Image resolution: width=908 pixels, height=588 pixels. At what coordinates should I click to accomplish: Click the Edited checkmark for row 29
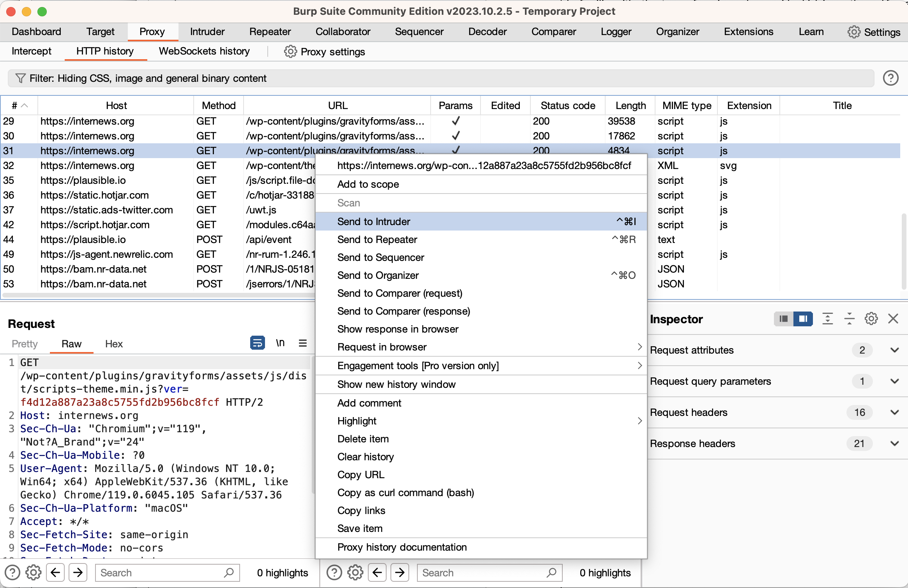tap(505, 120)
